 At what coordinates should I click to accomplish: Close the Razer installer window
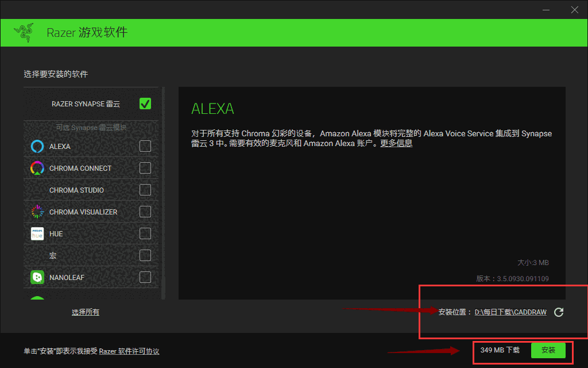tap(574, 10)
